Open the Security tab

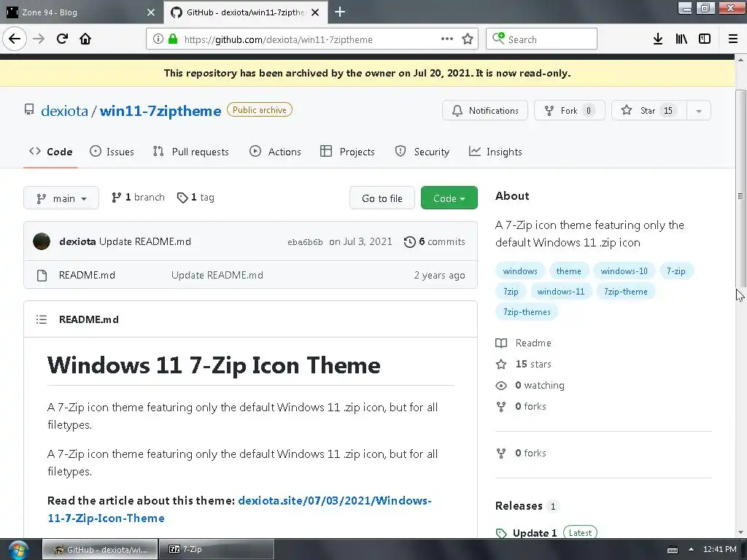[422, 152]
